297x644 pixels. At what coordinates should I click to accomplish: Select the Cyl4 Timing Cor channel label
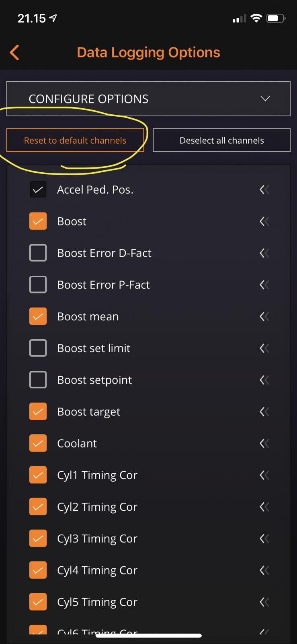pyautogui.click(x=97, y=570)
